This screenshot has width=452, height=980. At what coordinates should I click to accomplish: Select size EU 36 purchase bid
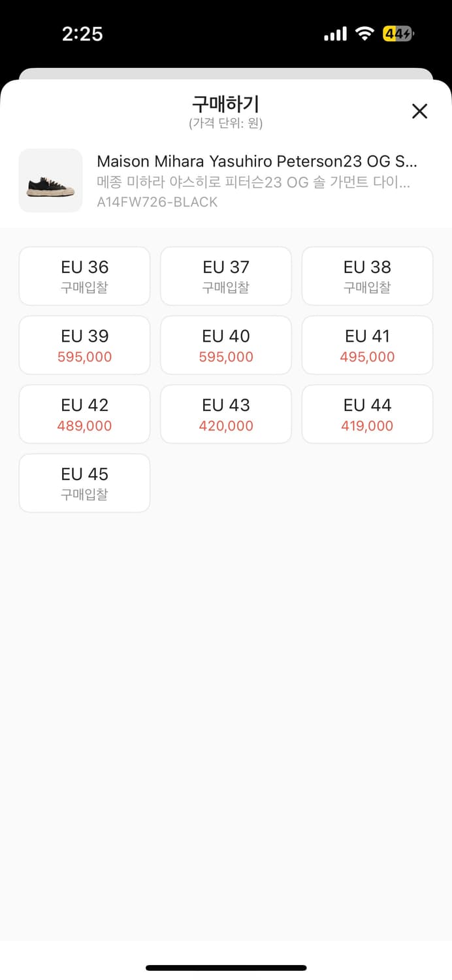(x=85, y=276)
